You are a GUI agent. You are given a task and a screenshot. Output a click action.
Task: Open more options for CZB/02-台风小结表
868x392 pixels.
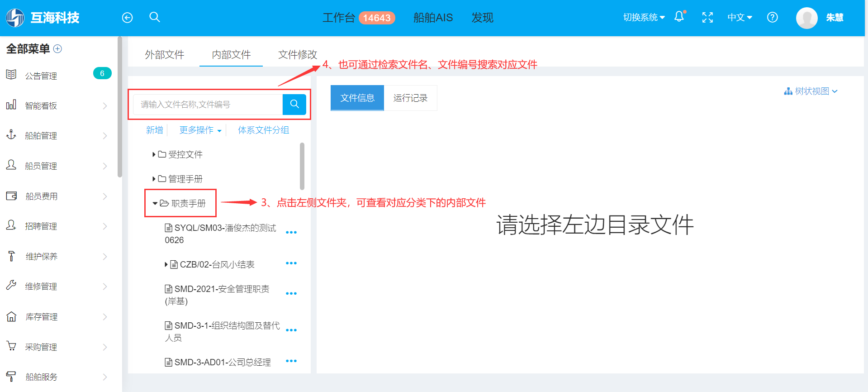coord(291,263)
